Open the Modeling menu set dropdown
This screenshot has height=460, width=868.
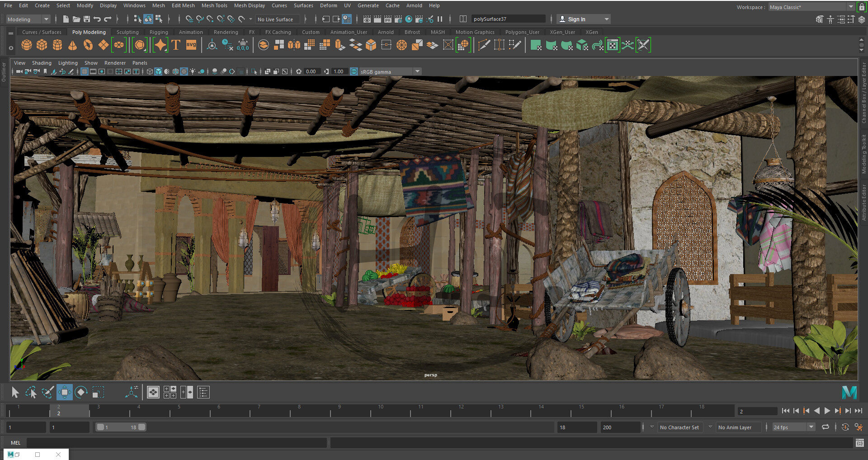click(x=28, y=19)
